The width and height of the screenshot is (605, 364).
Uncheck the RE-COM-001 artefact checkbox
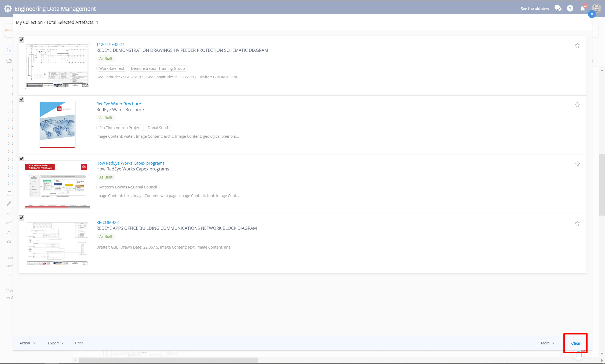(x=22, y=218)
